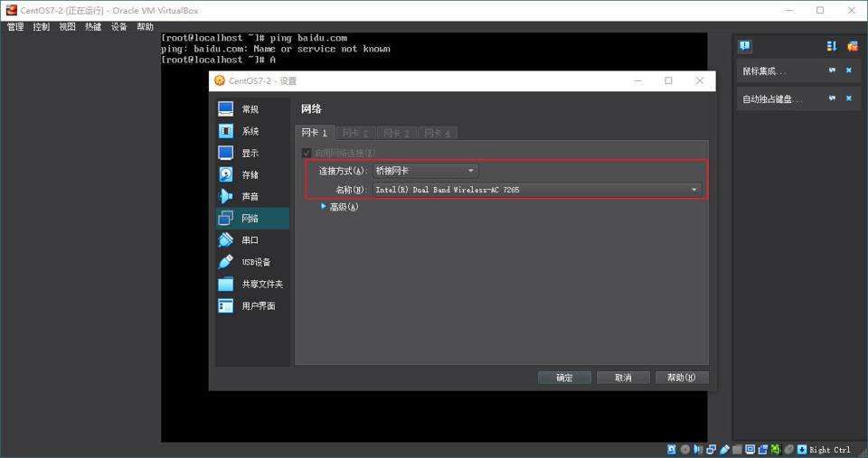Open the USB设备 settings section
868x458 pixels.
[255, 262]
